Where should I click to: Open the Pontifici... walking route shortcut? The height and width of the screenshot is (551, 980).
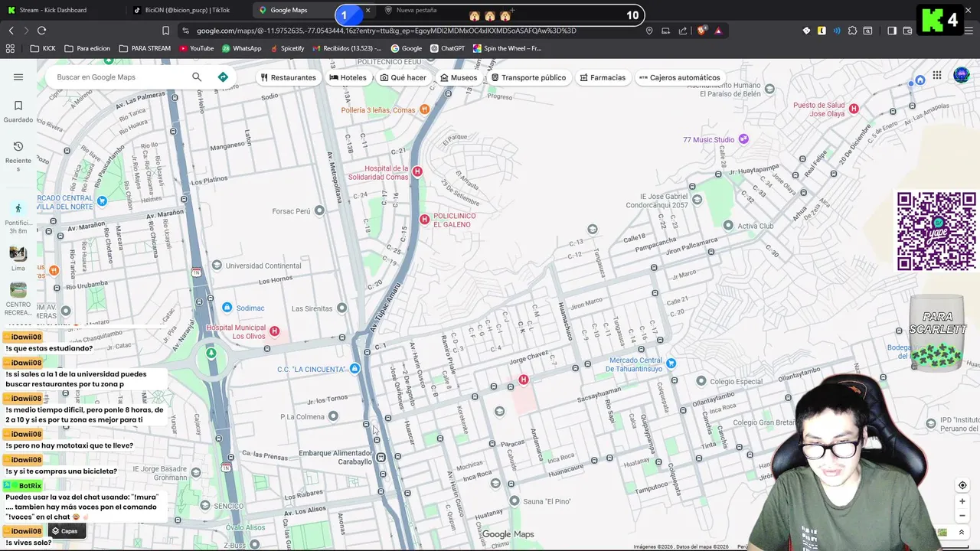pos(18,217)
